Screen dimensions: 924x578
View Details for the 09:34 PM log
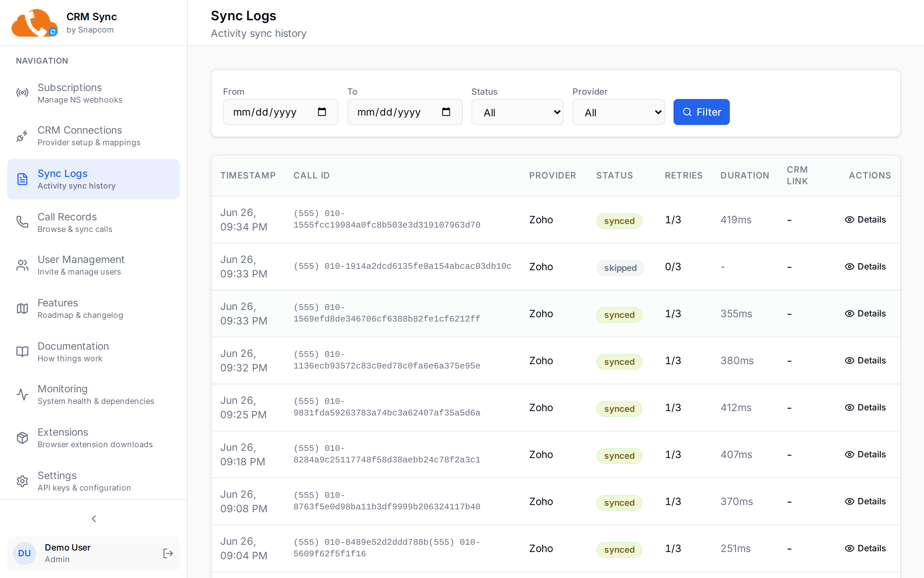point(865,219)
